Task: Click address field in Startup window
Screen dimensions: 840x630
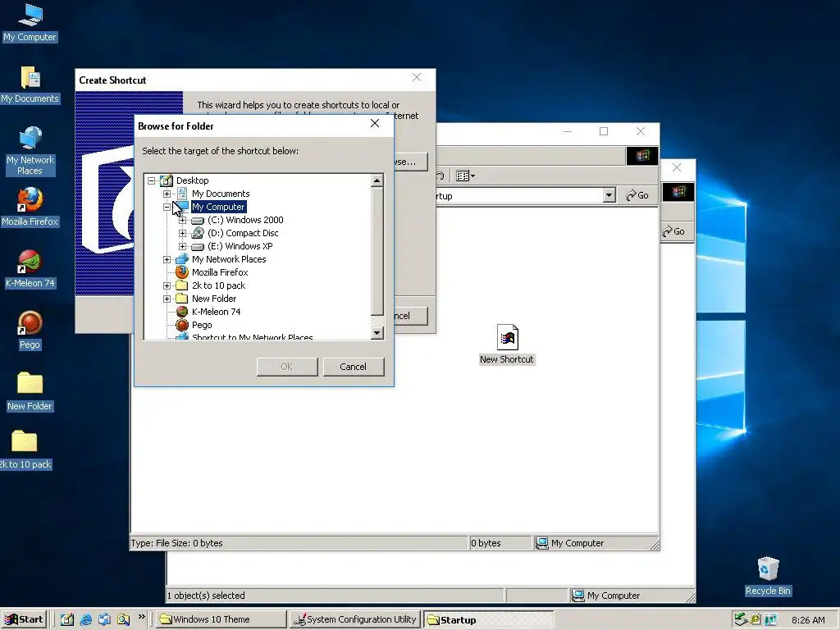Action: 519,195
